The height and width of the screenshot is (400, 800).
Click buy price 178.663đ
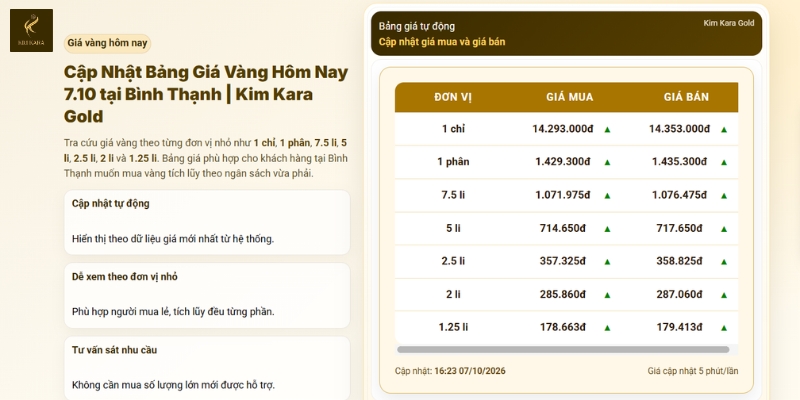point(563,327)
